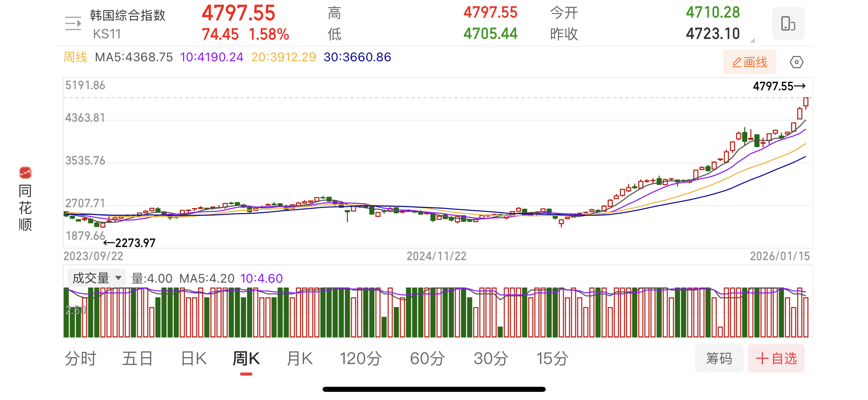The width and height of the screenshot is (868, 400).
Task: Select the 日K chart tab
Action: [x=194, y=358]
